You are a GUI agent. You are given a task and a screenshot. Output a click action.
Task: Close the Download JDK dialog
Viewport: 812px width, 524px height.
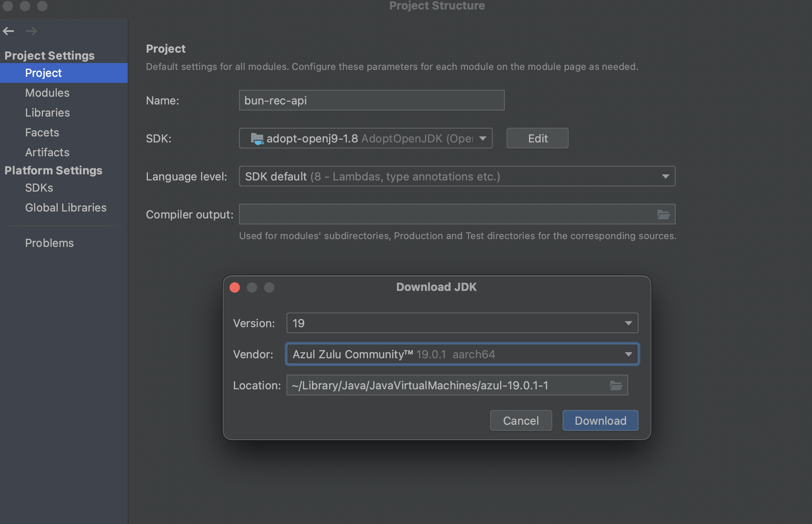click(235, 287)
